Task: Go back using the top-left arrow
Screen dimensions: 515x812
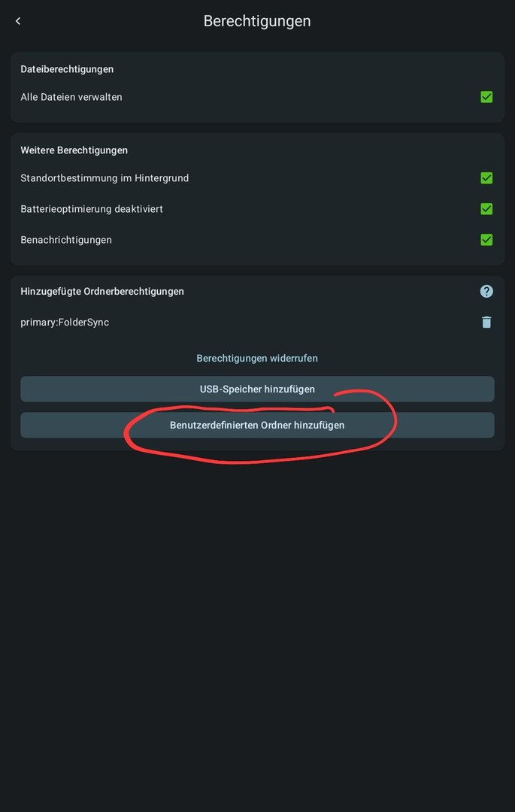Action: (x=18, y=21)
